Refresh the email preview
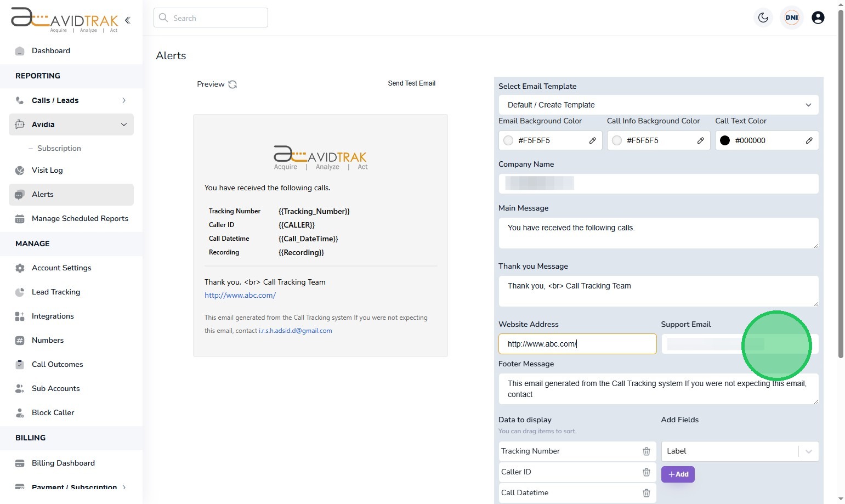Screen dimensions: 845x504 pos(232,84)
